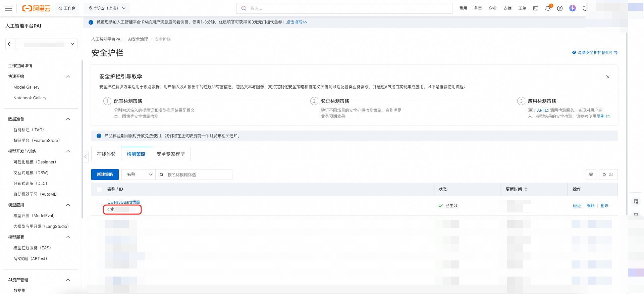Viewport: 644px width, 294px height.
Task: Open the 名称 filter type dropdown
Action: (139, 175)
